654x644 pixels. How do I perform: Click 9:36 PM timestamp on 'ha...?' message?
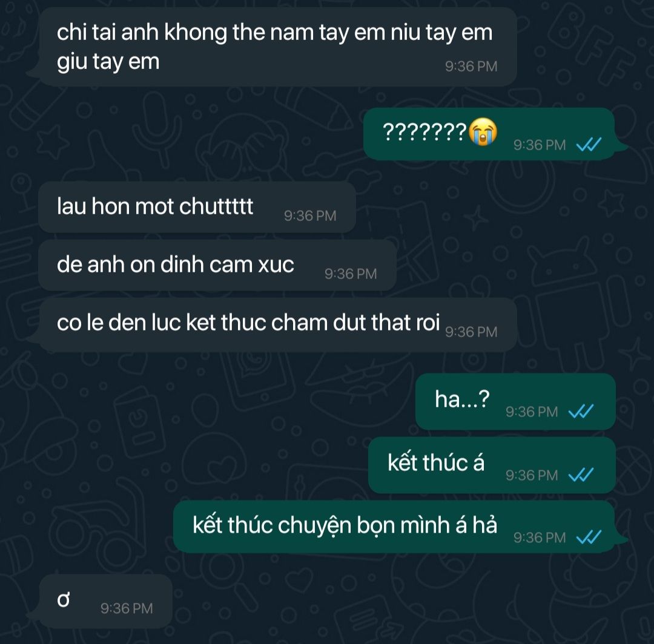532,412
